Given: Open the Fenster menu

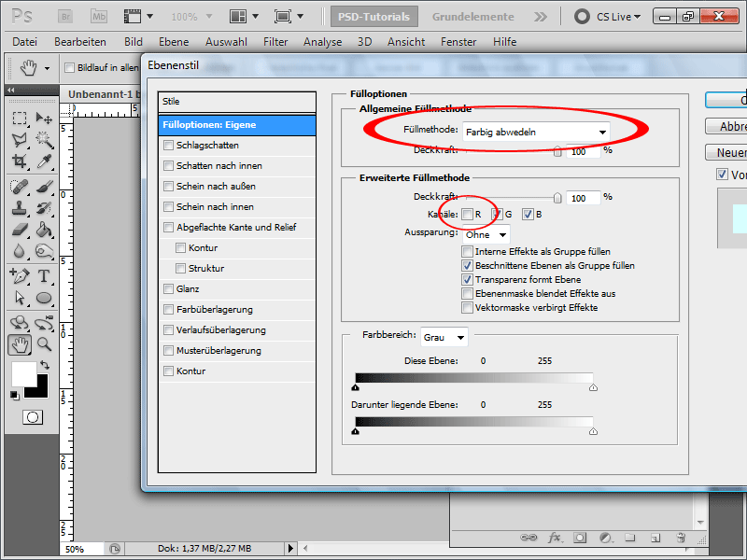Looking at the screenshot, I should click(458, 42).
